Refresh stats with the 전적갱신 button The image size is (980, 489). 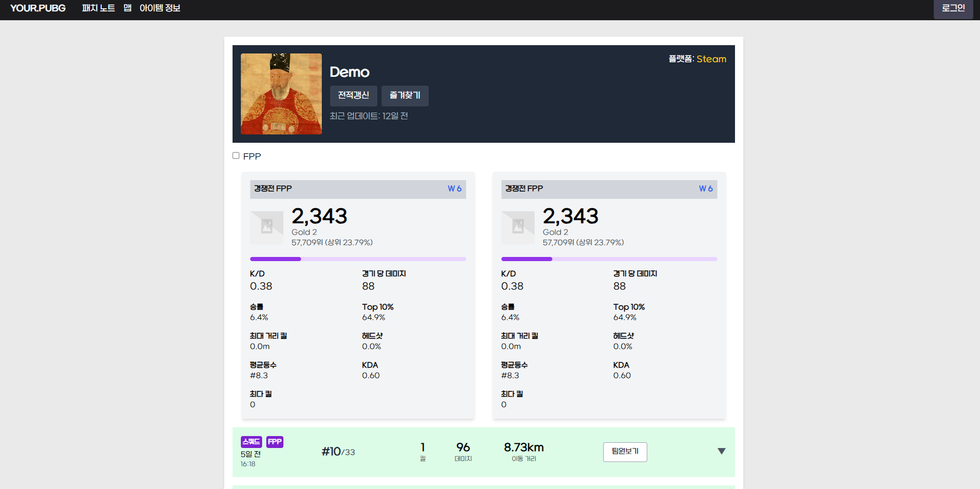[353, 96]
